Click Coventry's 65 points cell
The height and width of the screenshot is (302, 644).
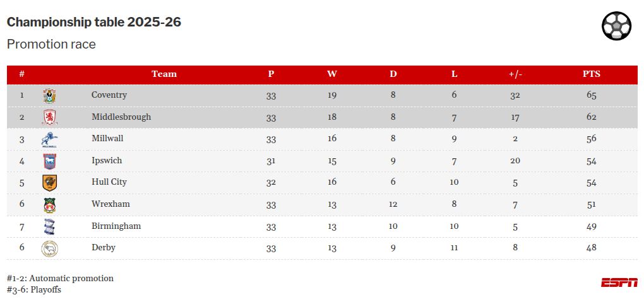point(591,95)
